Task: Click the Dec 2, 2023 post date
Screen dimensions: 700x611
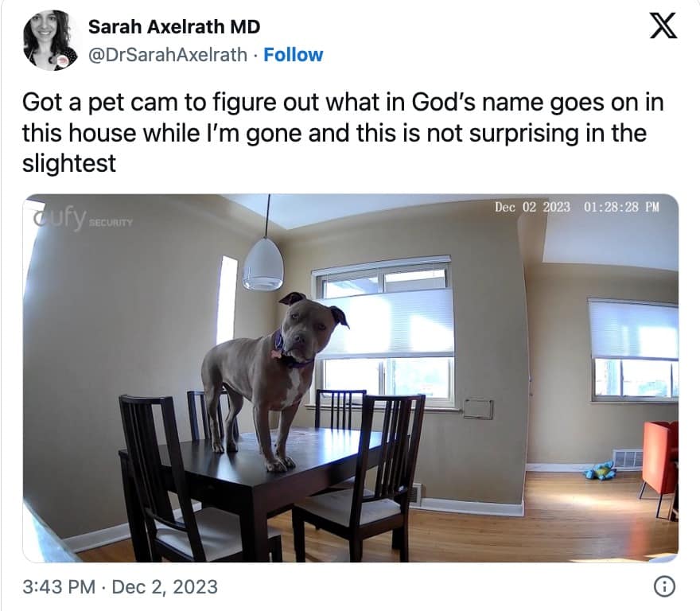Action: pyautogui.click(x=165, y=586)
